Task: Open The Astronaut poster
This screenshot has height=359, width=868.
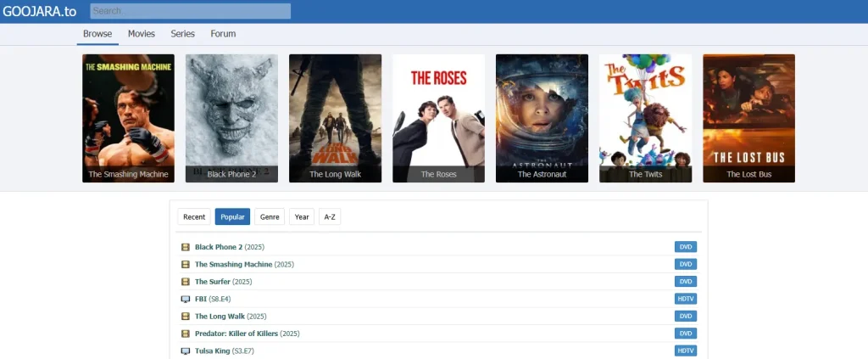Action: 542,118
